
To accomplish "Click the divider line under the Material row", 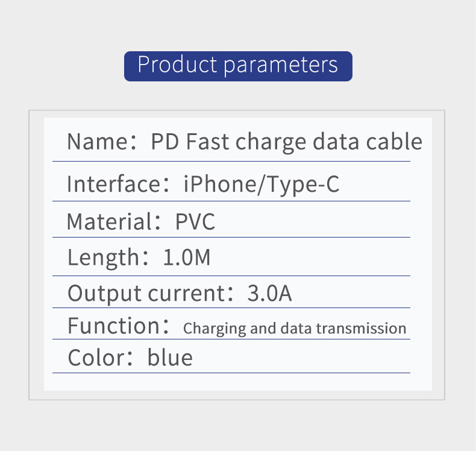I will pyautogui.click(x=231, y=238).
